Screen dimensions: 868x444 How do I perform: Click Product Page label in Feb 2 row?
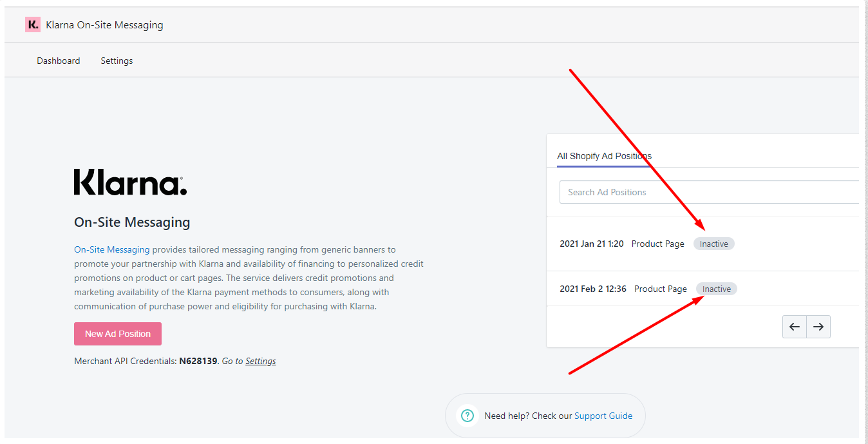661,289
